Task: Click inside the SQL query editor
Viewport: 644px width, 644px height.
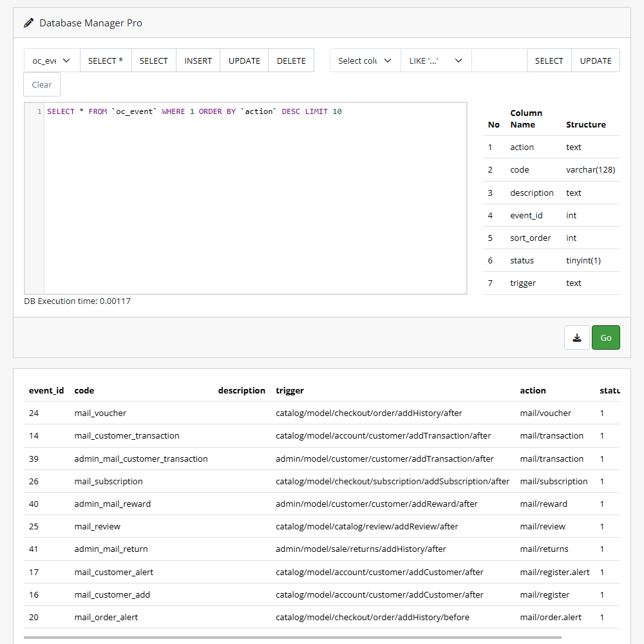Action: (254, 193)
